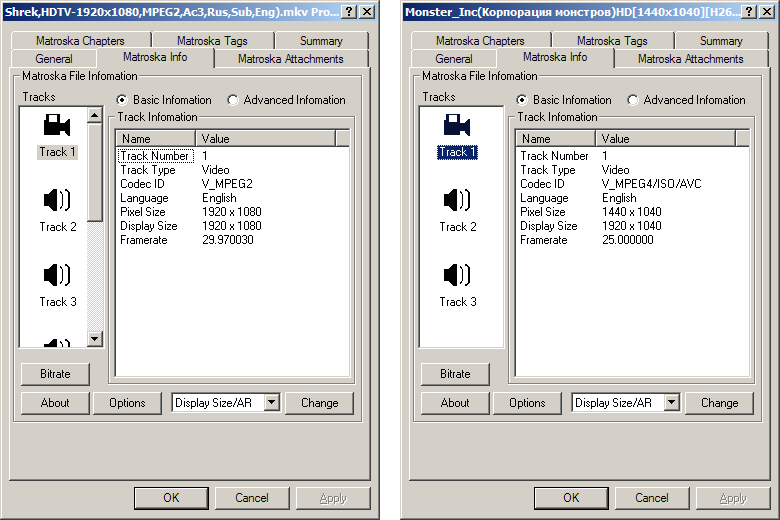The height and width of the screenshot is (520, 780).
Task: Open Matroska Attachments tab in Shrek window
Action: point(291,59)
